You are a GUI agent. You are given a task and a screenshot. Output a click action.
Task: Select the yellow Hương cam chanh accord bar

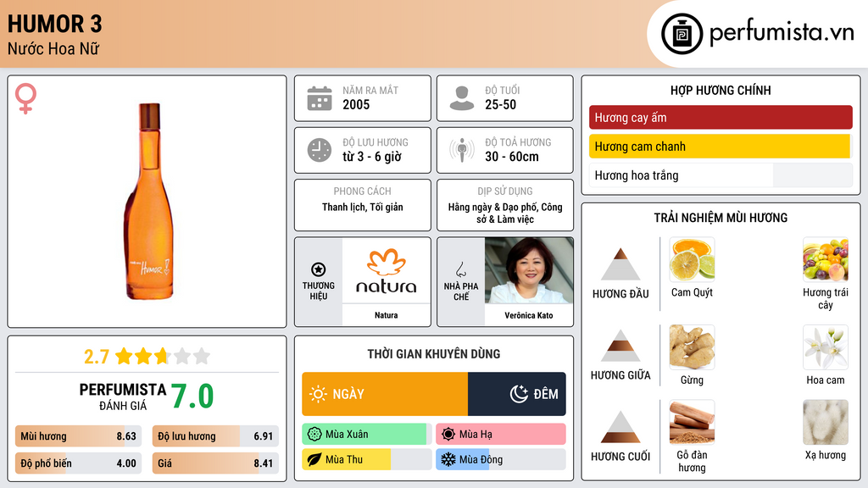pyautogui.click(x=721, y=147)
